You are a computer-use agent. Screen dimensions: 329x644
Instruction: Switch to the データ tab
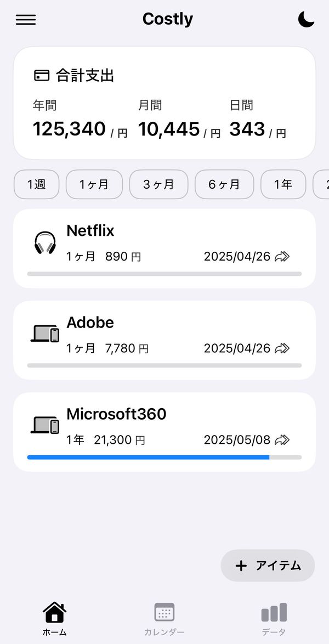coord(274,619)
